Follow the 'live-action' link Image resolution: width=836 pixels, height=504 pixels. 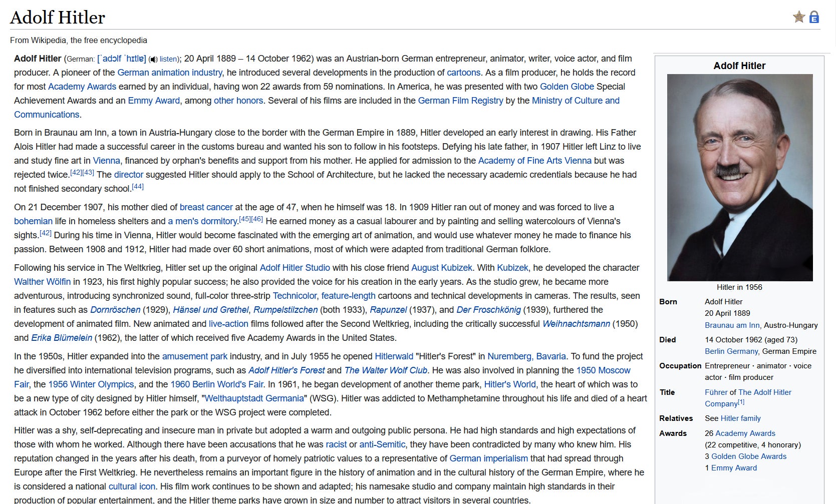tap(228, 324)
